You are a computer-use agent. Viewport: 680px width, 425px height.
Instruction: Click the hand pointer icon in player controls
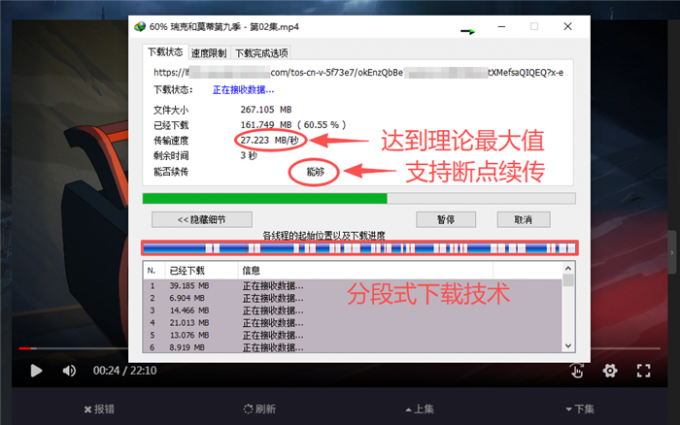pos(577,371)
